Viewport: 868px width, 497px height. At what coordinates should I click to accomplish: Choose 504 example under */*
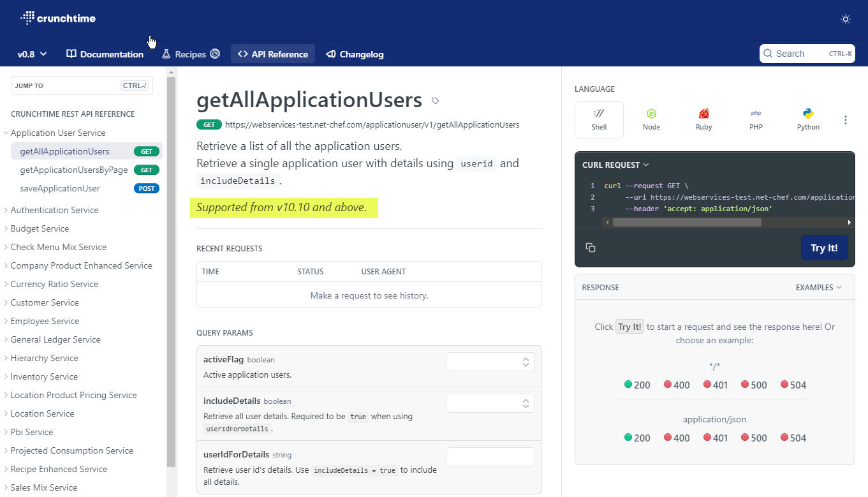[793, 385]
